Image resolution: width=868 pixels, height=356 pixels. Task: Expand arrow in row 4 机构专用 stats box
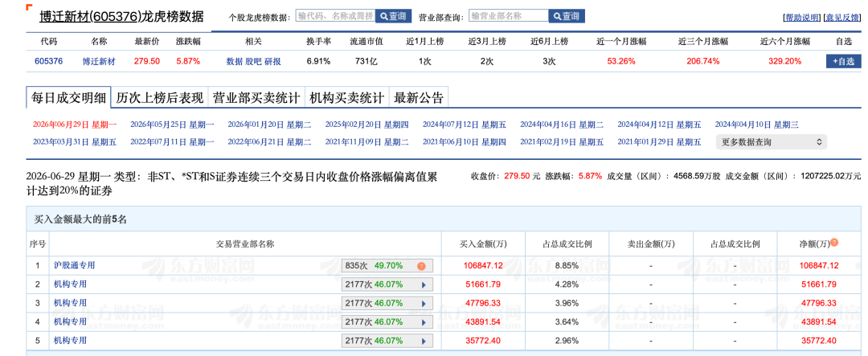pyautogui.click(x=424, y=321)
